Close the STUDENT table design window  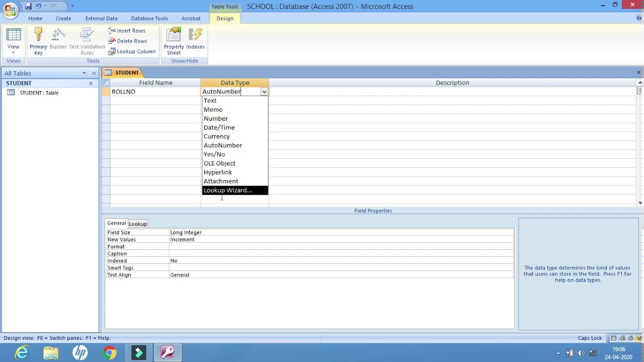[x=638, y=73]
